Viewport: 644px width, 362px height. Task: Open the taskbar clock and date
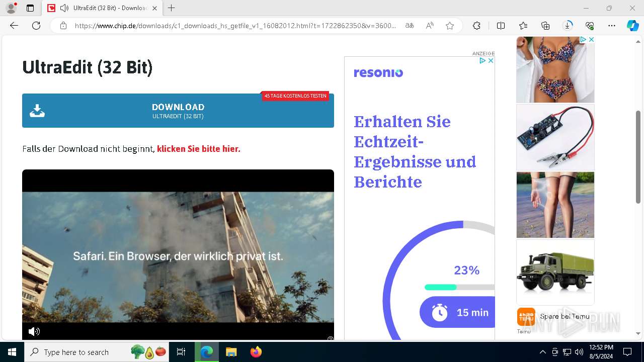click(x=601, y=352)
